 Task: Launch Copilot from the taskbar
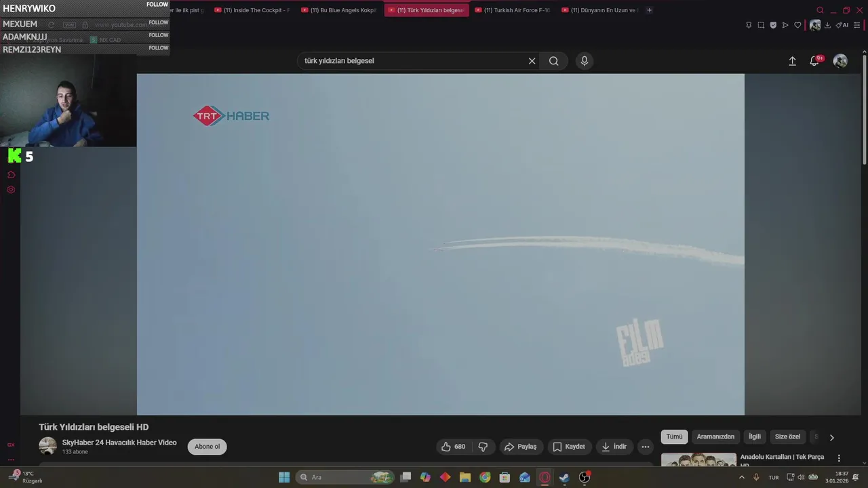[x=425, y=477]
